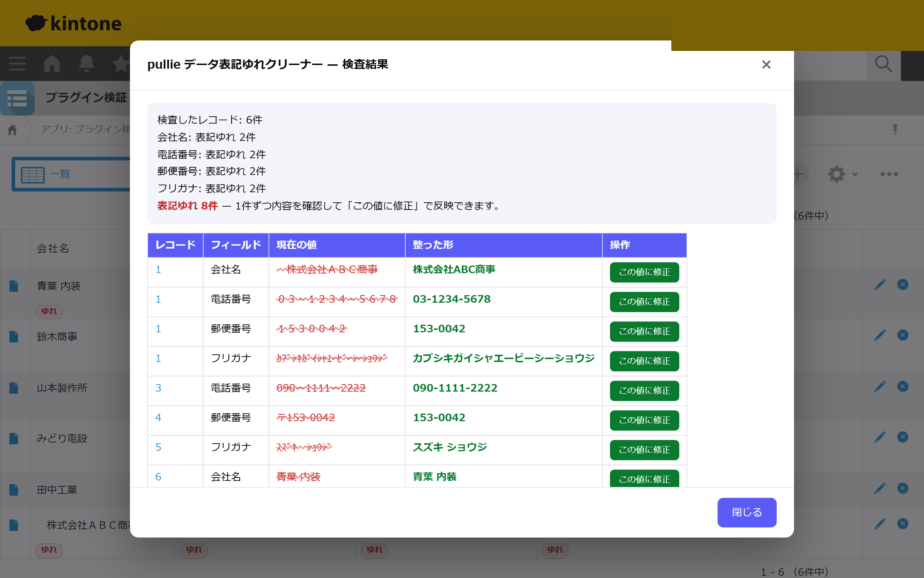924x578 pixels.
Task: Click the 整った形 column header
Action: click(503, 245)
